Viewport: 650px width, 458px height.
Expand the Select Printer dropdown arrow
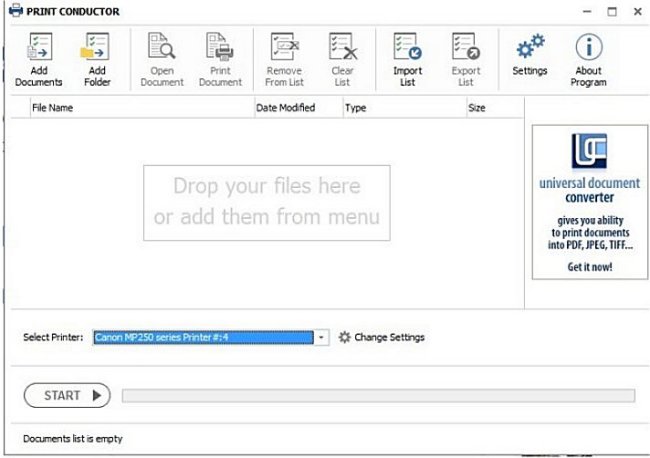click(x=321, y=337)
